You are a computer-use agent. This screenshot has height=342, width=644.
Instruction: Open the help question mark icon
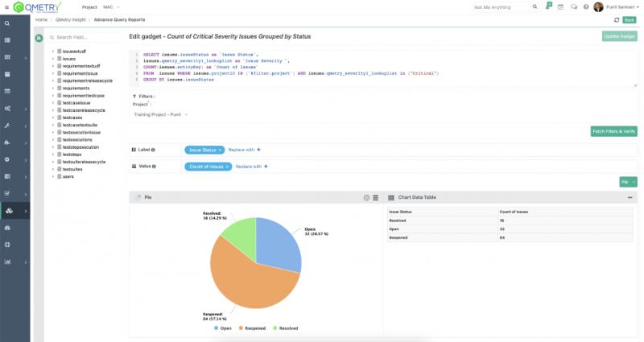tap(585, 6)
